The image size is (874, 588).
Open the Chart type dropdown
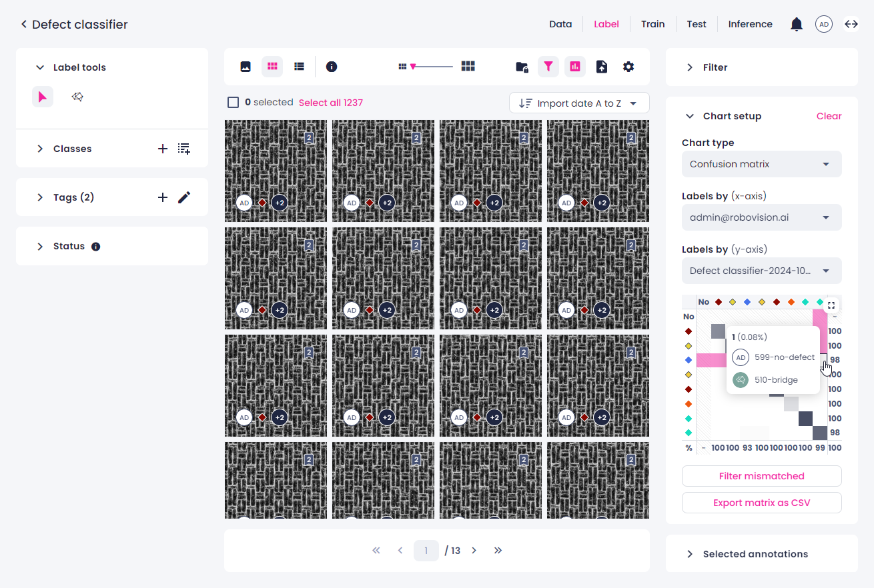[x=761, y=164]
